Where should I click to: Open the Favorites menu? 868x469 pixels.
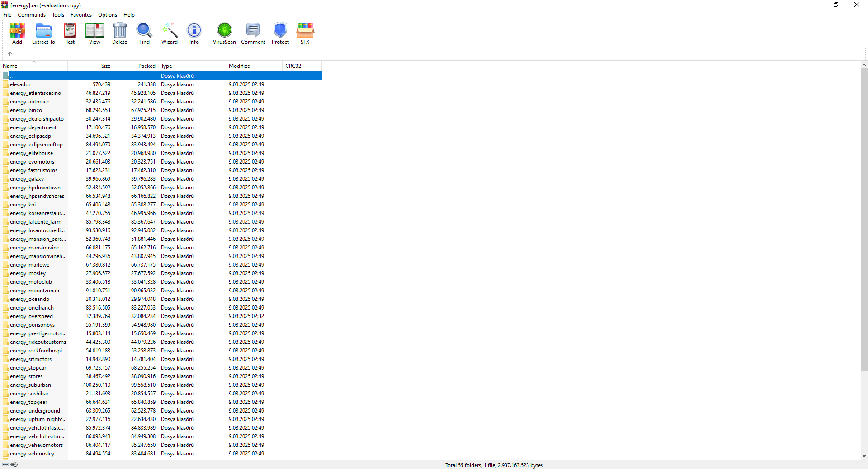pos(81,15)
